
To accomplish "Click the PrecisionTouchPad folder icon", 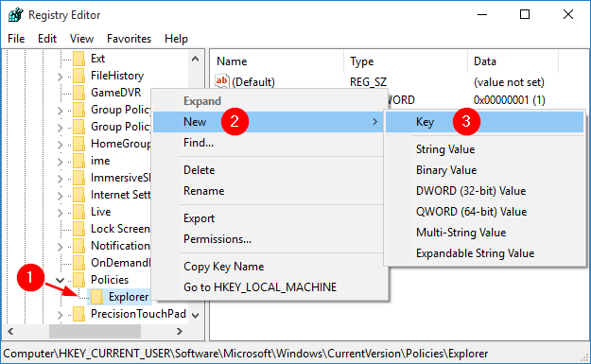I will 78,314.
